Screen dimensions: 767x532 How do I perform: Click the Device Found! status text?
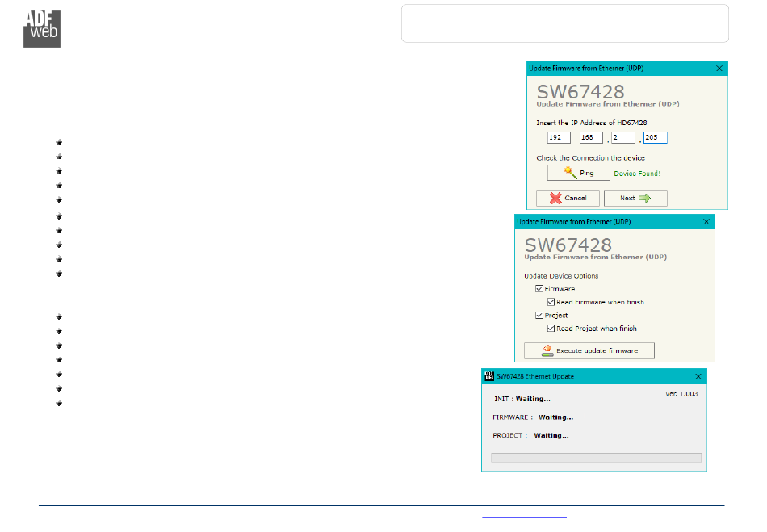637,174
